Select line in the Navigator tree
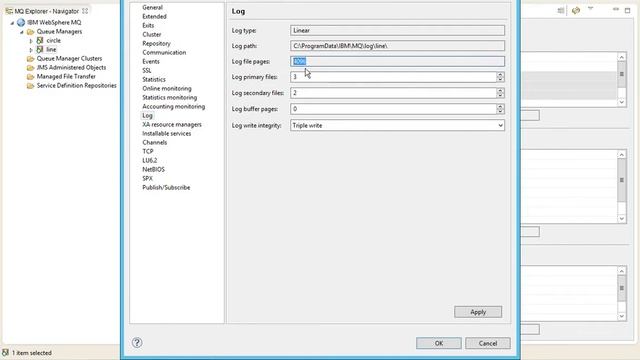 coord(51,49)
